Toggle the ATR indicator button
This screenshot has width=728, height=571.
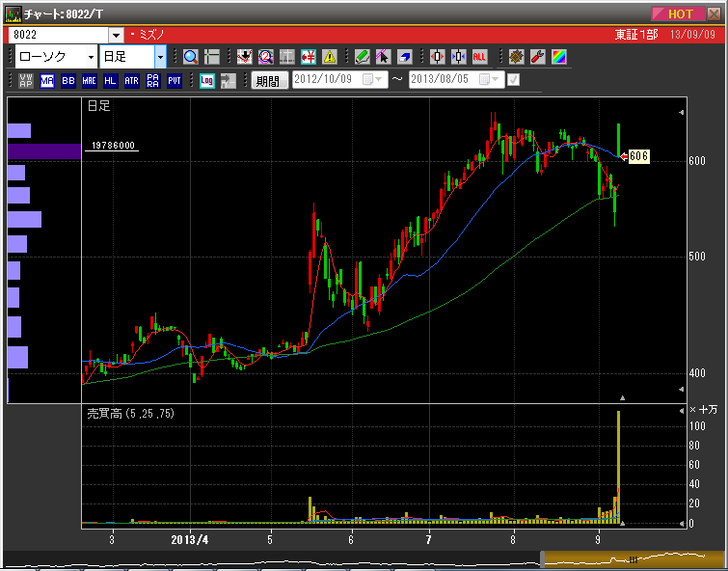click(x=131, y=81)
